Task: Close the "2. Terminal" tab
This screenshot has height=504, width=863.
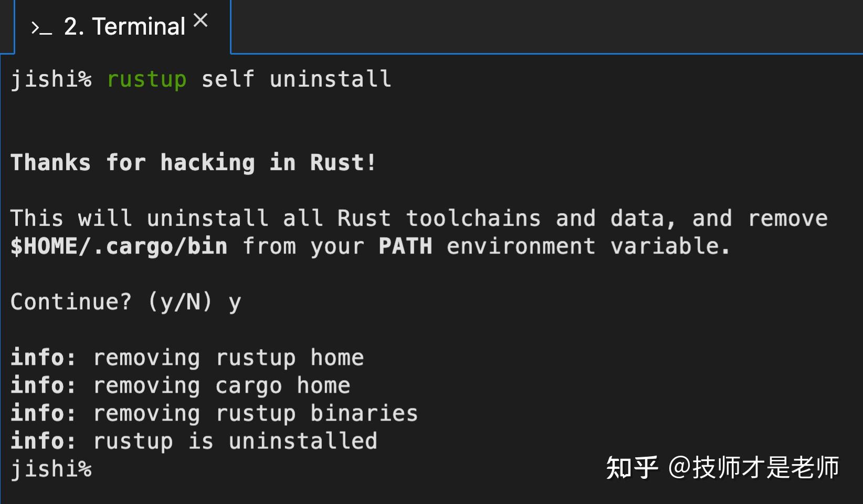Action: (x=201, y=19)
